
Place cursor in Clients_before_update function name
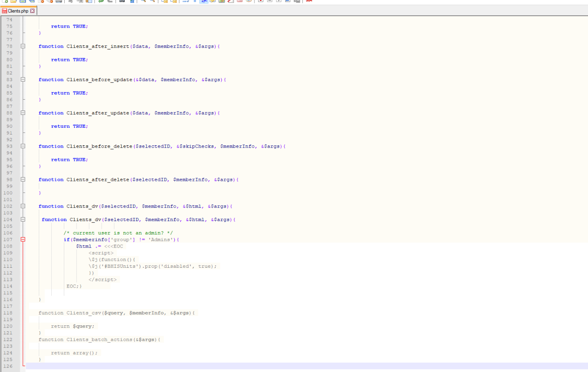[x=99, y=79]
